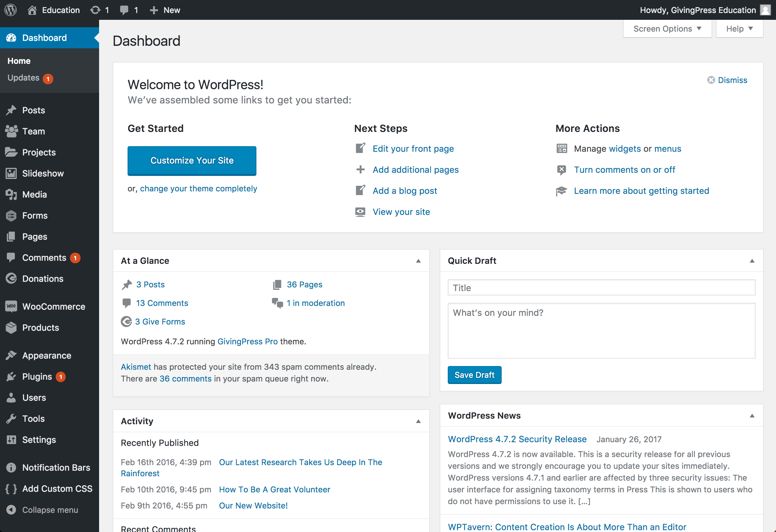Click the Settings sliders icon
This screenshot has width=776, height=532.
click(11, 439)
